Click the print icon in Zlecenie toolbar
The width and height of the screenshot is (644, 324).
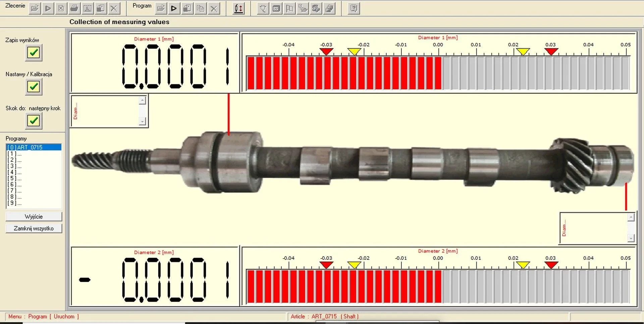point(74,8)
